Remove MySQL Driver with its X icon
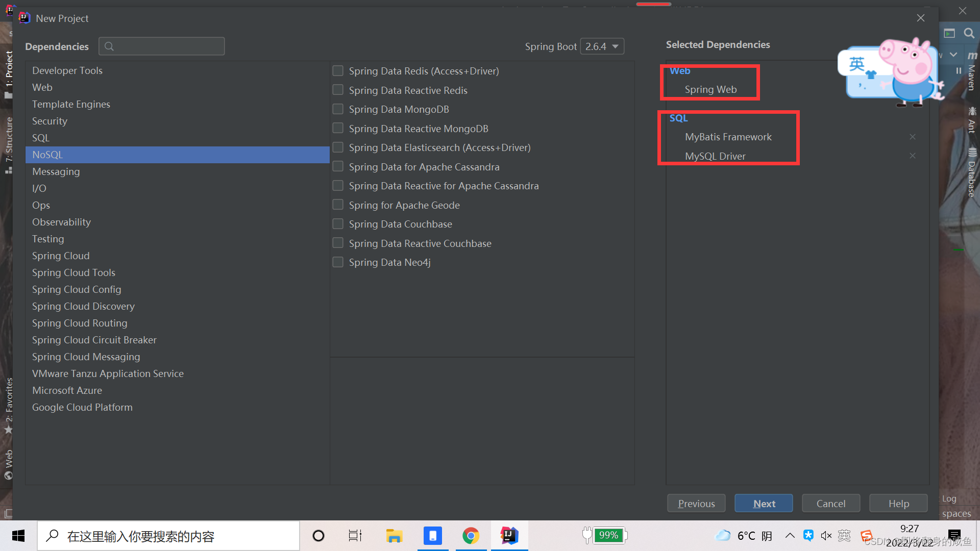 click(x=912, y=156)
